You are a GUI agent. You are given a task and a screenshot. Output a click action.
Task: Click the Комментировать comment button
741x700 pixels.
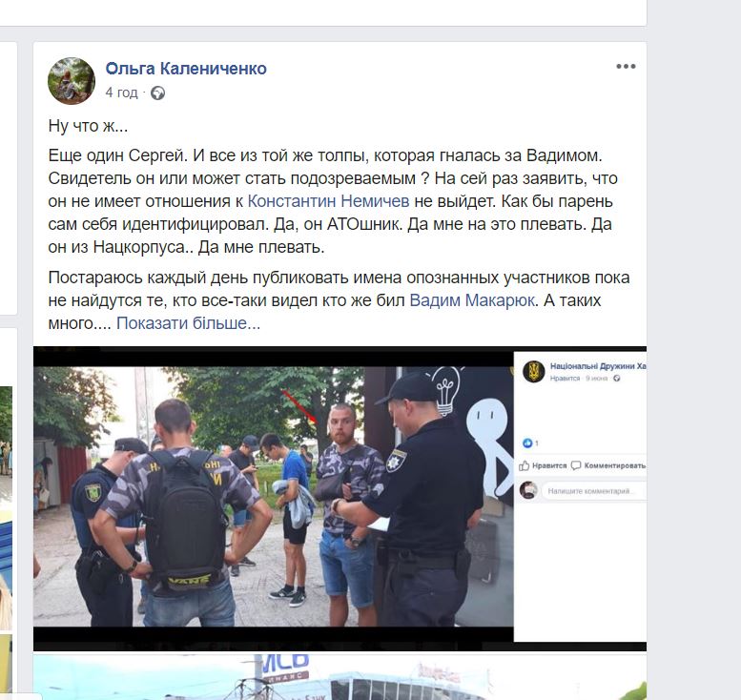coord(608,465)
